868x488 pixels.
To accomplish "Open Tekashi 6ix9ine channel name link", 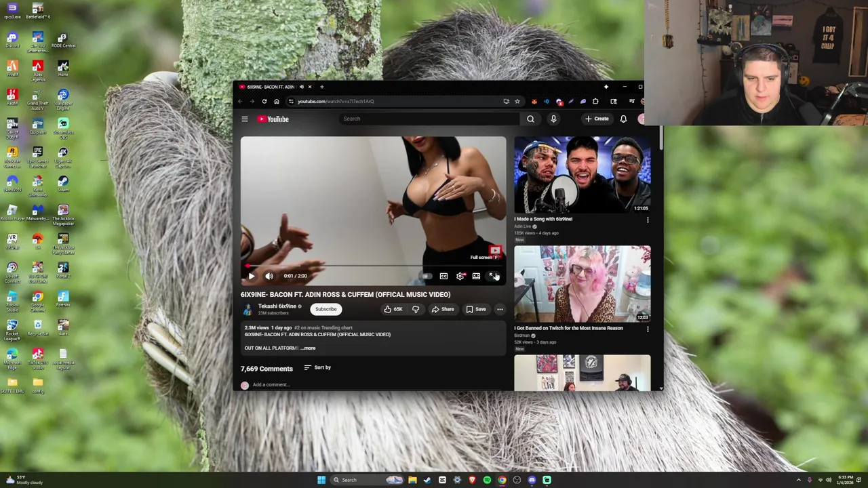I will [x=277, y=306].
